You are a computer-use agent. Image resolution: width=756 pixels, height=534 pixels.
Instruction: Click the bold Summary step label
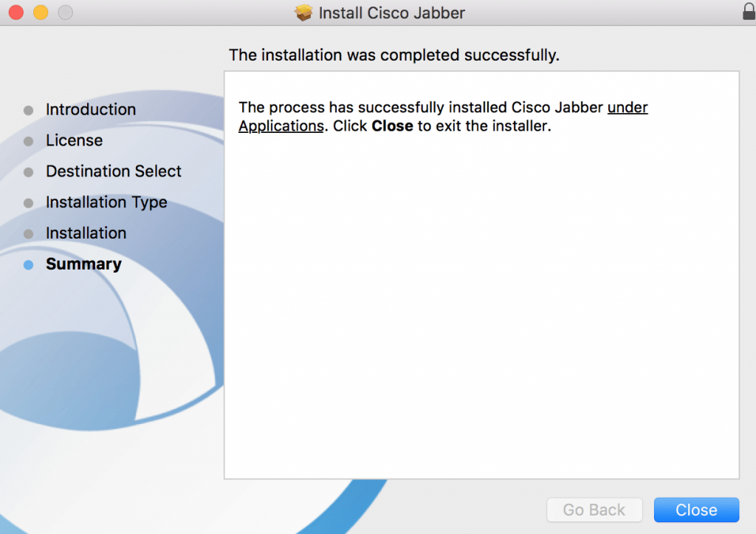point(84,264)
